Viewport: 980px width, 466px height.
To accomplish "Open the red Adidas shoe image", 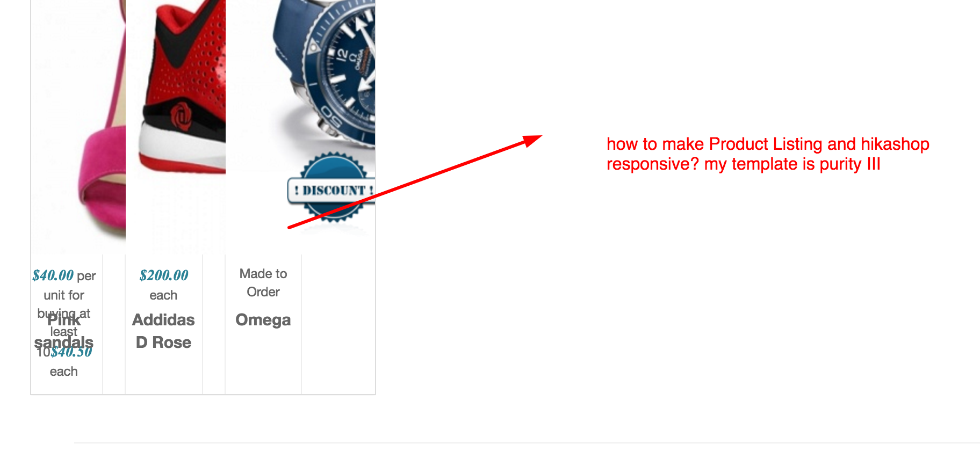I will pyautogui.click(x=176, y=127).
